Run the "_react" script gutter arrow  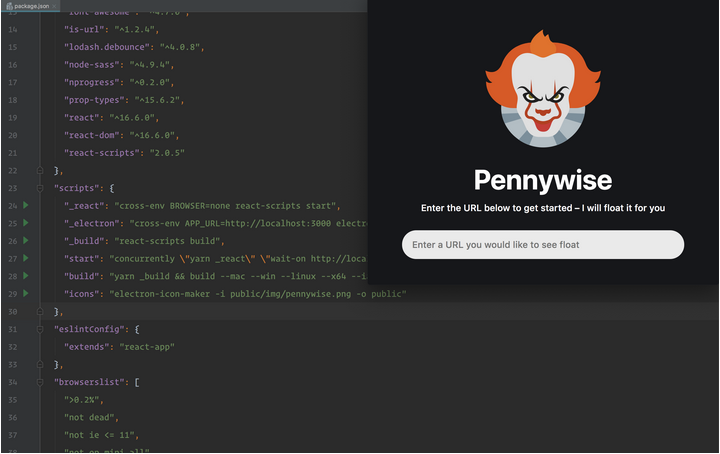click(26, 205)
